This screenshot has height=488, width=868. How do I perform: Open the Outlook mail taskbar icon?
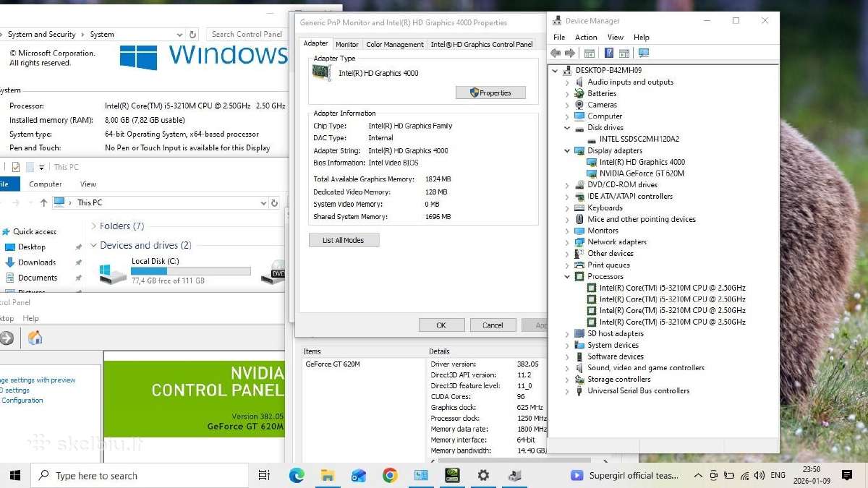point(359,475)
